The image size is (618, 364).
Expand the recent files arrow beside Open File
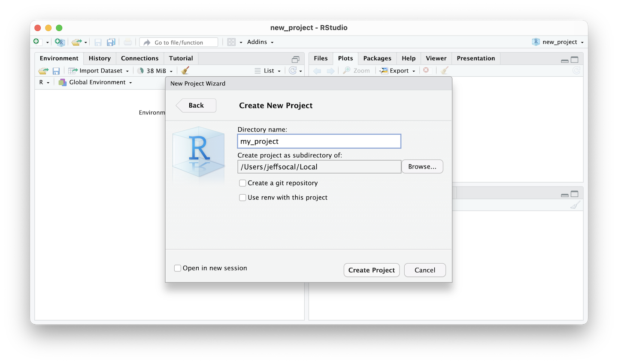click(x=86, y=42)
